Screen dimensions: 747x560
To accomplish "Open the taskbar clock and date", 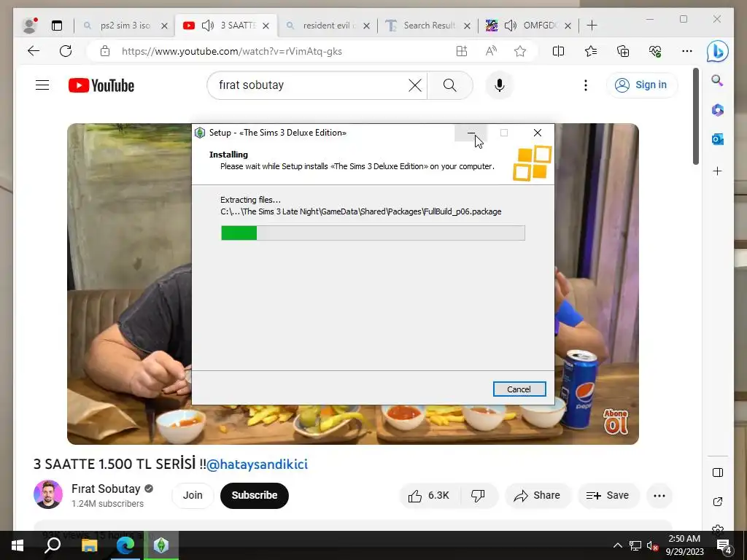I will coord(684,545).
